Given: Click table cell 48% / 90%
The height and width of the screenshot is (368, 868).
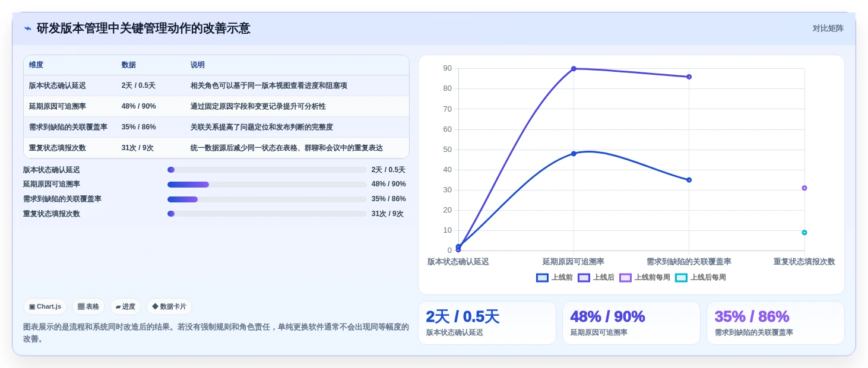Looking at the screenshot, I should [138, 106].
